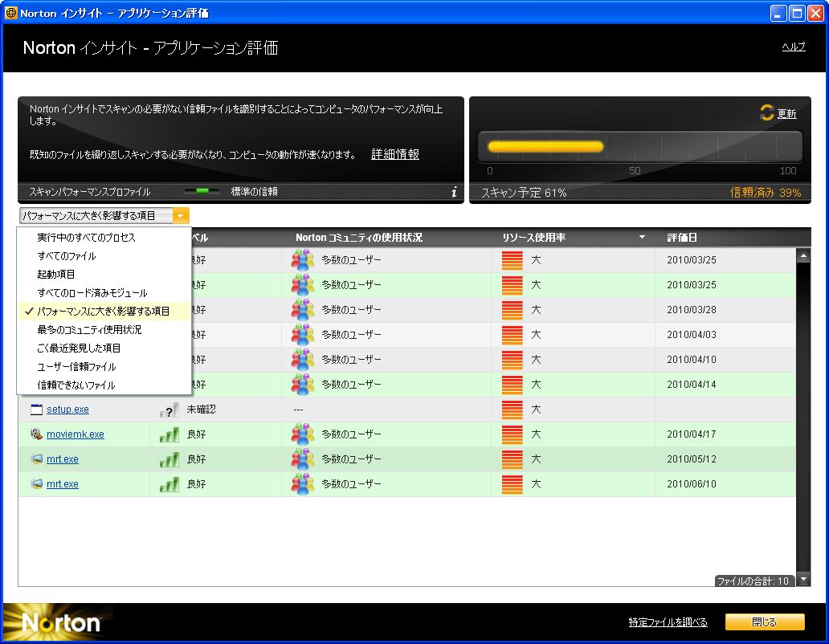Open the 特定ファイルを調べる link
Viewport: 829px width, 644px height.
point(668,622)
